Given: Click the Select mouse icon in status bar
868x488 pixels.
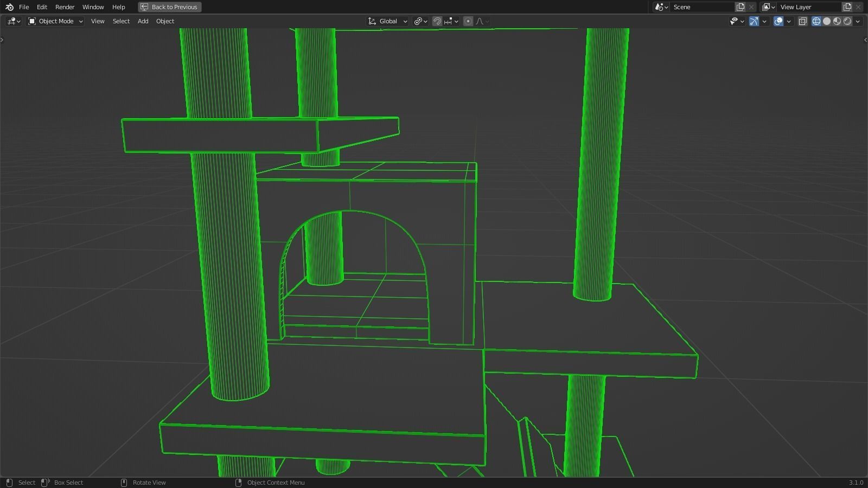Looking at the screenshot, I should click(9, 483).
